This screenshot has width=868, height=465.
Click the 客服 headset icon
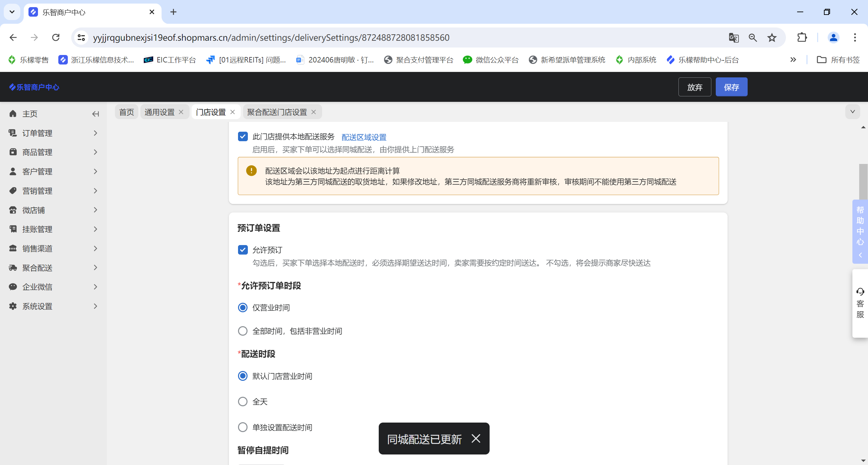[x=860, y=292]
